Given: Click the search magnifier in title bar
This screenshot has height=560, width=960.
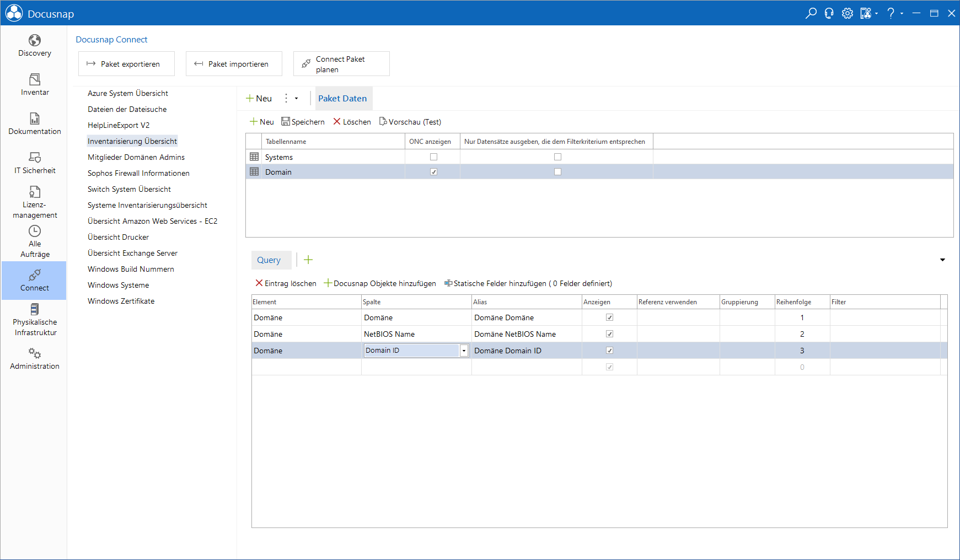Looking at the screenshot, I should pos(811,13).
